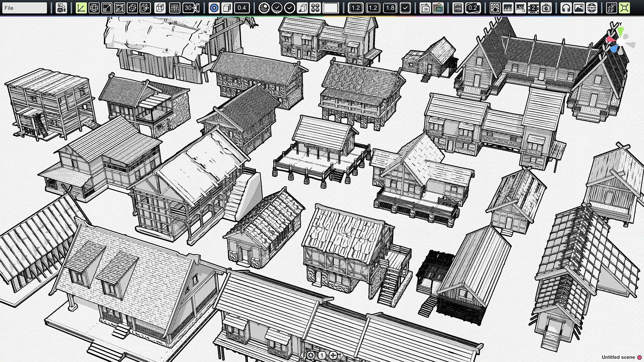Open the 0.2 ticket-shaped value control
Screen dimensions: 644x362
pyautogui.click(x=473, y=8)
